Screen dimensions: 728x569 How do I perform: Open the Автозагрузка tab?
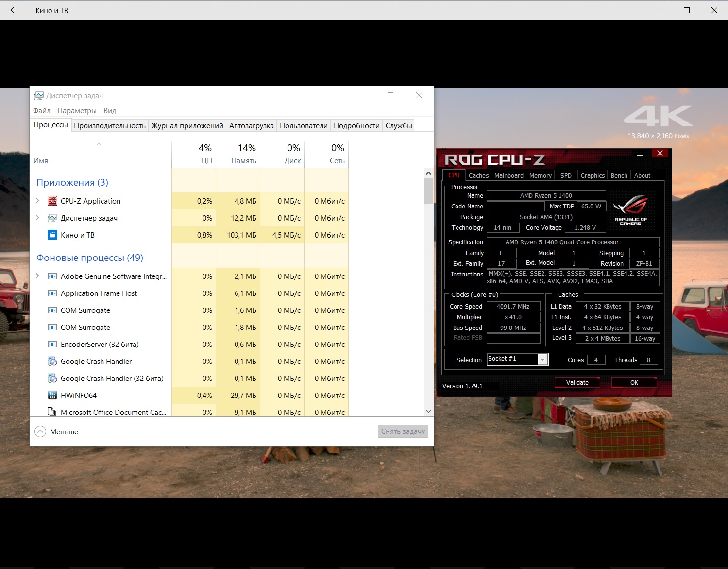tap(252, 125)
